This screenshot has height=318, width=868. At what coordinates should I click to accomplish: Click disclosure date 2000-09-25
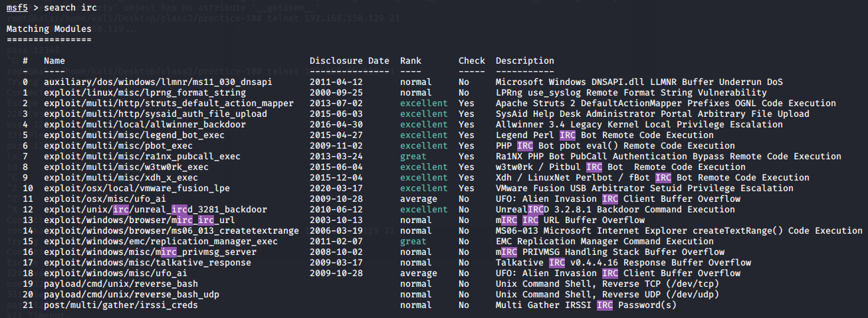pyautogui.click(x=336, y=93)
